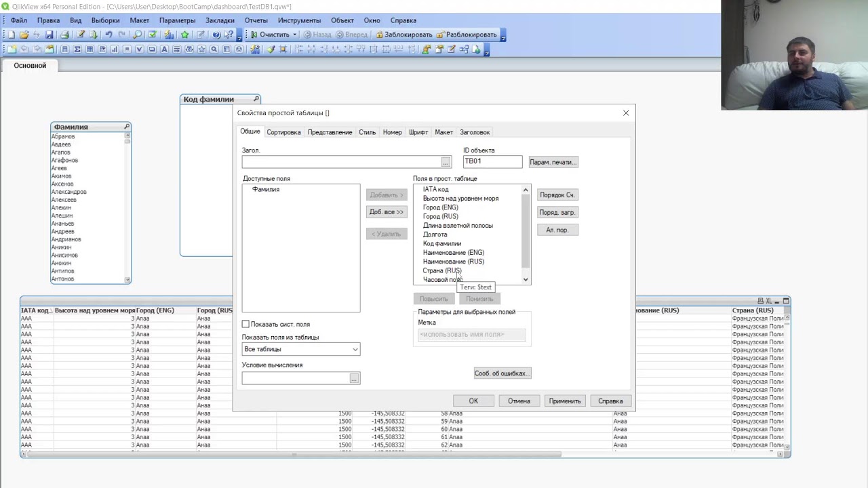
Task: Click the Применить button
Action: (x=565, y=401)
